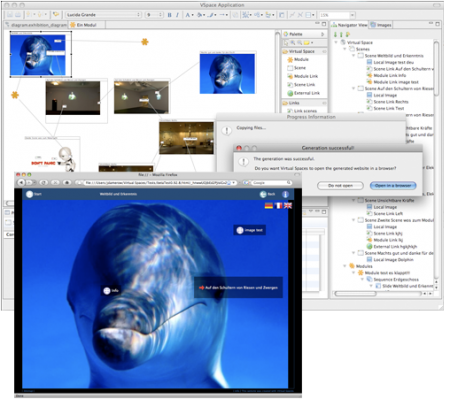Click the Navigator vertical scrollbar
450x399 pixels.
436,68
